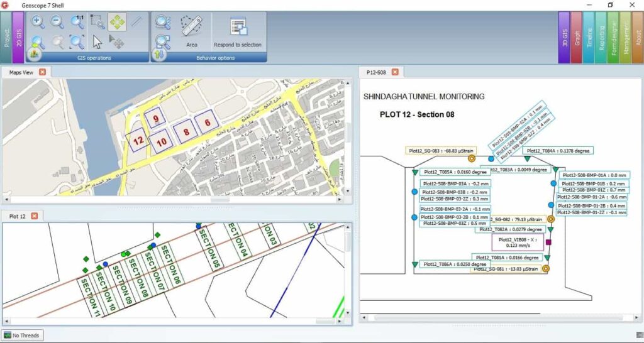Viewport: 644px width, 343px height.
Task: Click the No Threads status bar indicator
Action: [x=22, y=335]
